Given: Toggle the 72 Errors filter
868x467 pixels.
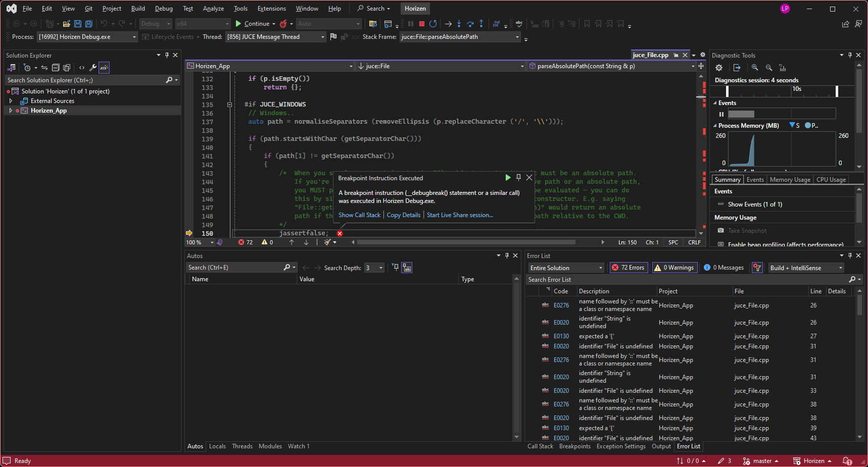Looking at the screenshot, I should pyautogui.click(x=629, y=268).
